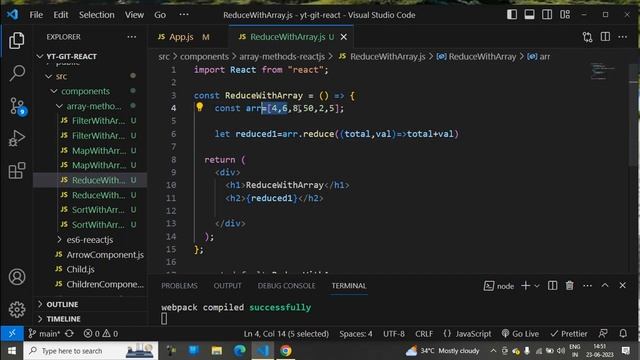Close the ReduceWithArray.js tab
Screen dimensions: 640x360
(x=344, y=37)
